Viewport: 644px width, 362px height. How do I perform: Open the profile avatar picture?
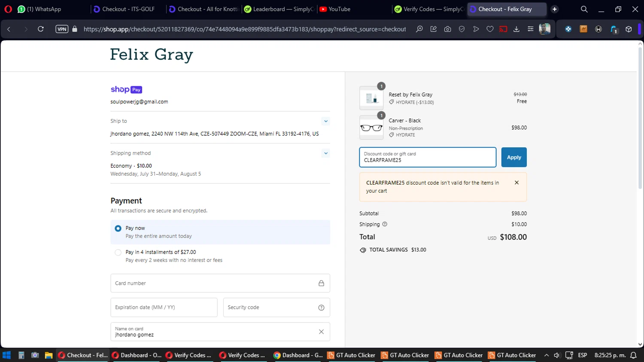[x=545, y=29]
